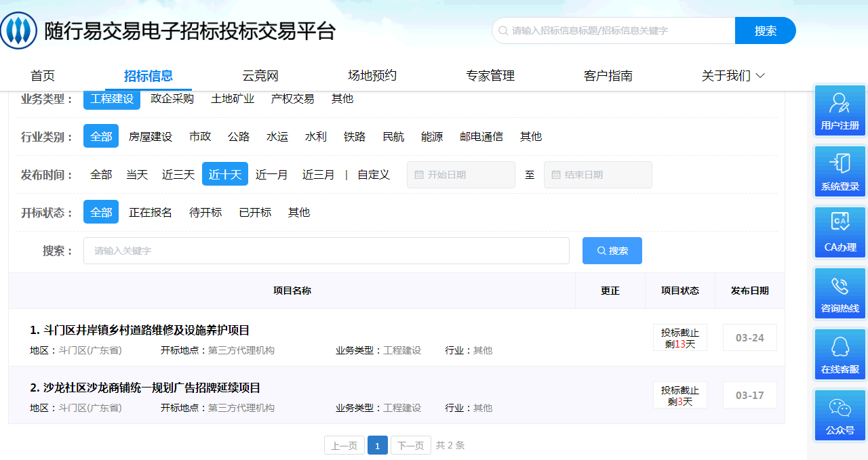Click the platform logo in the header
Image resolution: width=868 pixels, height=460 pixels.
19,30
